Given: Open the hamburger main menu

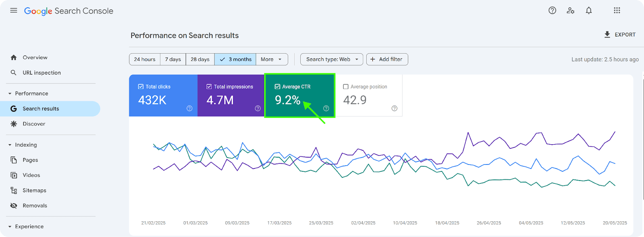Looking at the screenshot, I should (x=14, y=10).
